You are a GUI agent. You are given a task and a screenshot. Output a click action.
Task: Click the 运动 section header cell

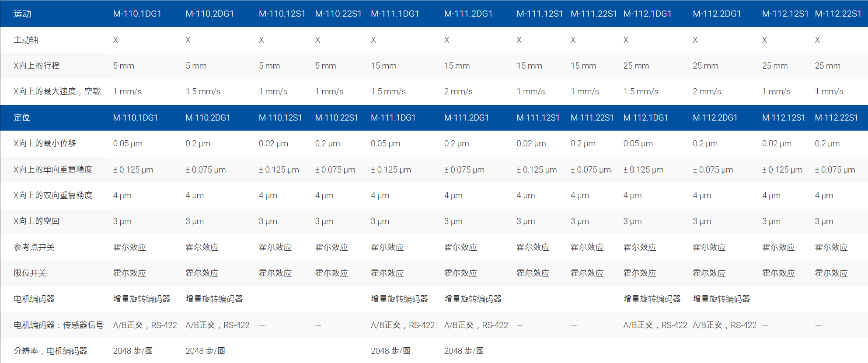[x=22, y=14]
